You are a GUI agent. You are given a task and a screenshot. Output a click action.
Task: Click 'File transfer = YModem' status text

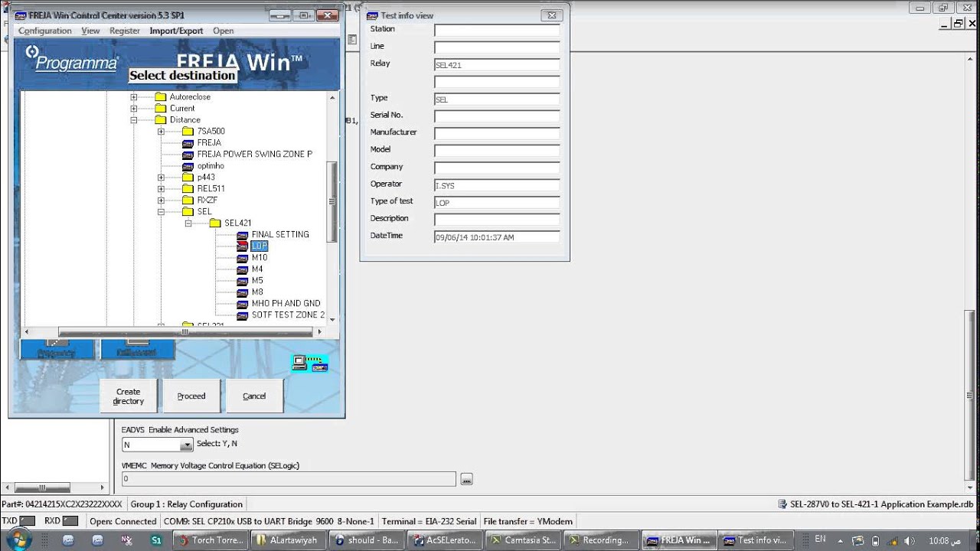click(528, 521)
